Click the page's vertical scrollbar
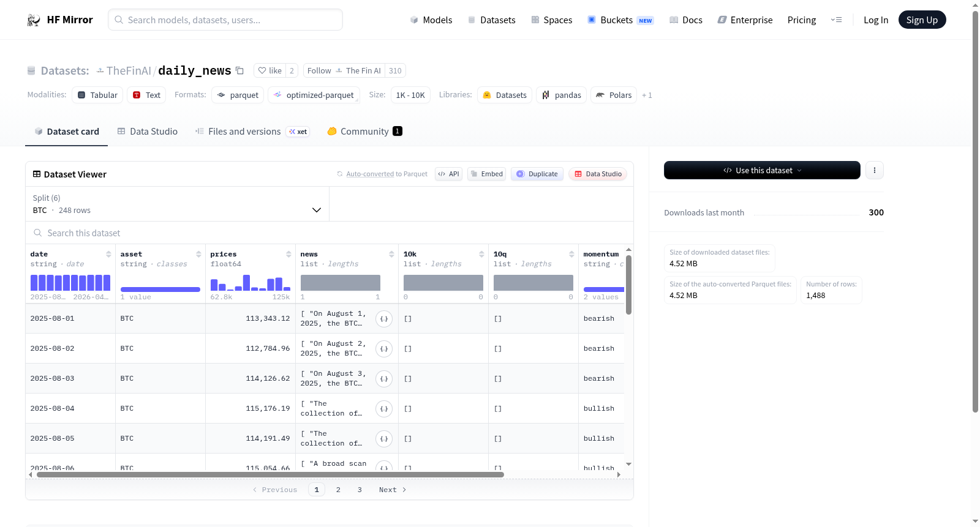This screenshot has width=980, height=527. 976,211
